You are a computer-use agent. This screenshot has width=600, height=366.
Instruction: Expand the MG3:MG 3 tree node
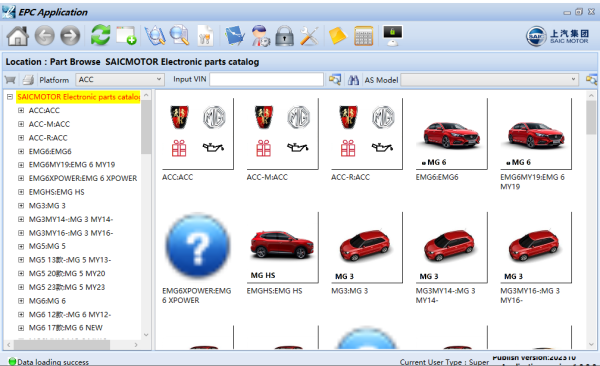(x=21, y=206)
